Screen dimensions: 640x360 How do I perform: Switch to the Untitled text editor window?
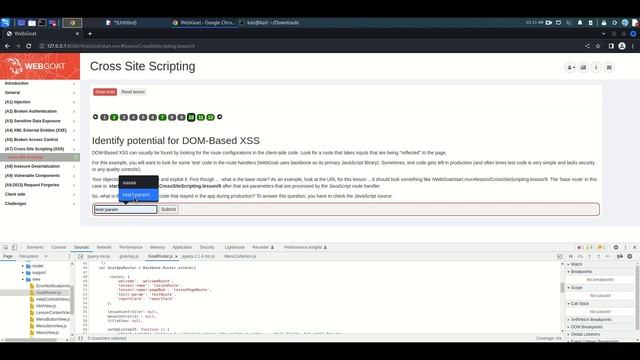(121, 23)
